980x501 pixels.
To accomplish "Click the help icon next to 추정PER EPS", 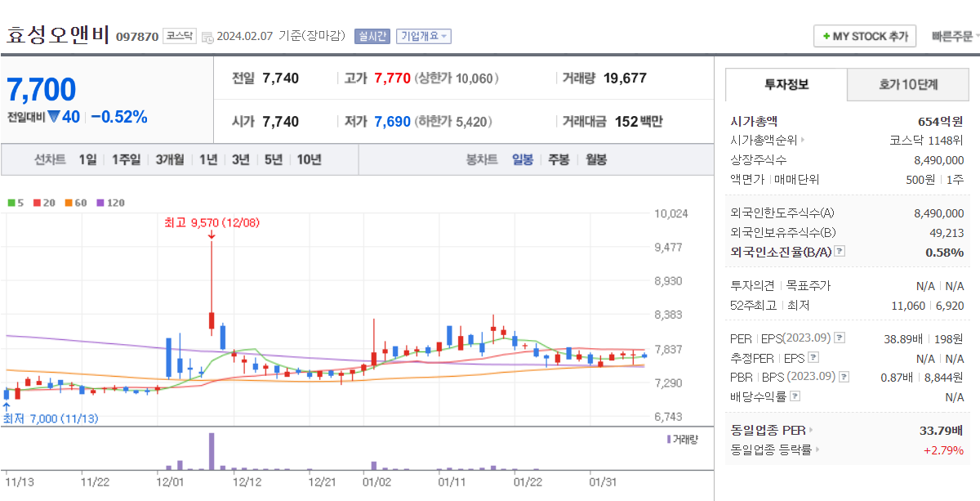I will 813,357.
